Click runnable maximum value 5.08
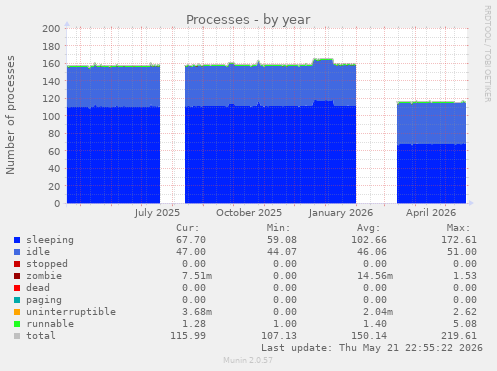 tap(465, 324)
